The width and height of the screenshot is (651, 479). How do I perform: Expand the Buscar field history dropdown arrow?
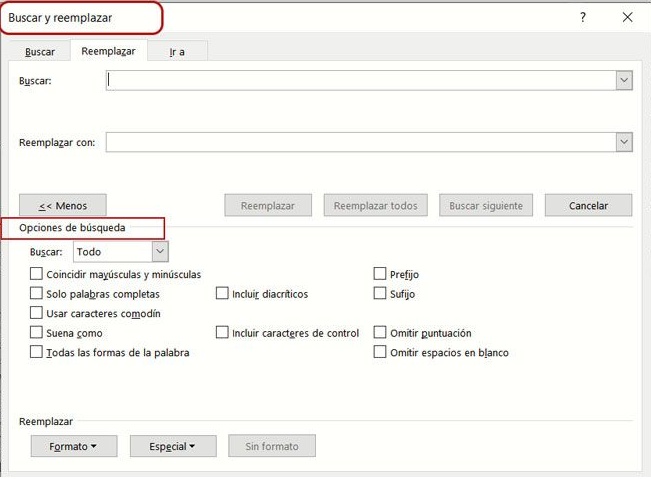tap(624, 80)
